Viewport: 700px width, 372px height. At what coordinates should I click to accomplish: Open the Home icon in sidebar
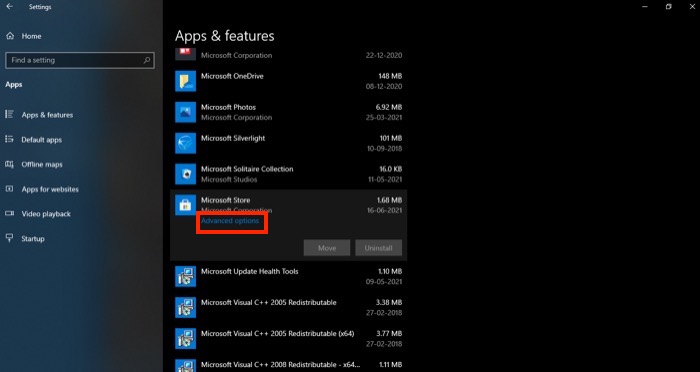click(10, 36)
